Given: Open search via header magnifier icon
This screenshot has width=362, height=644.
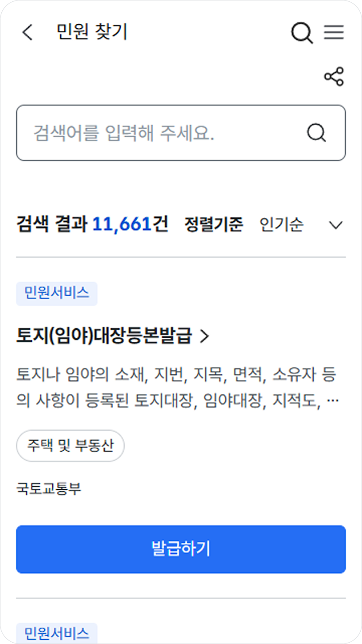Looking at the screenshot, I should pyautogui.click(x=302, y=33).
